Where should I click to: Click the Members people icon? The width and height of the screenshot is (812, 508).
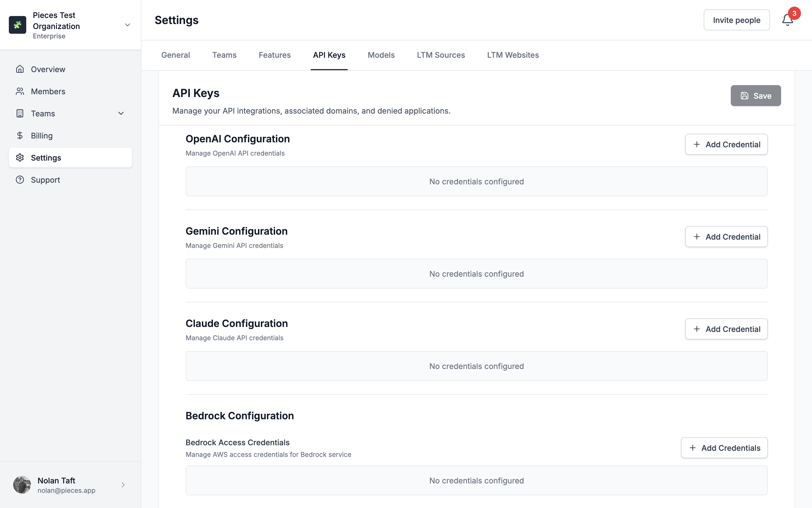pyautogui.click(x=20, y=91)
